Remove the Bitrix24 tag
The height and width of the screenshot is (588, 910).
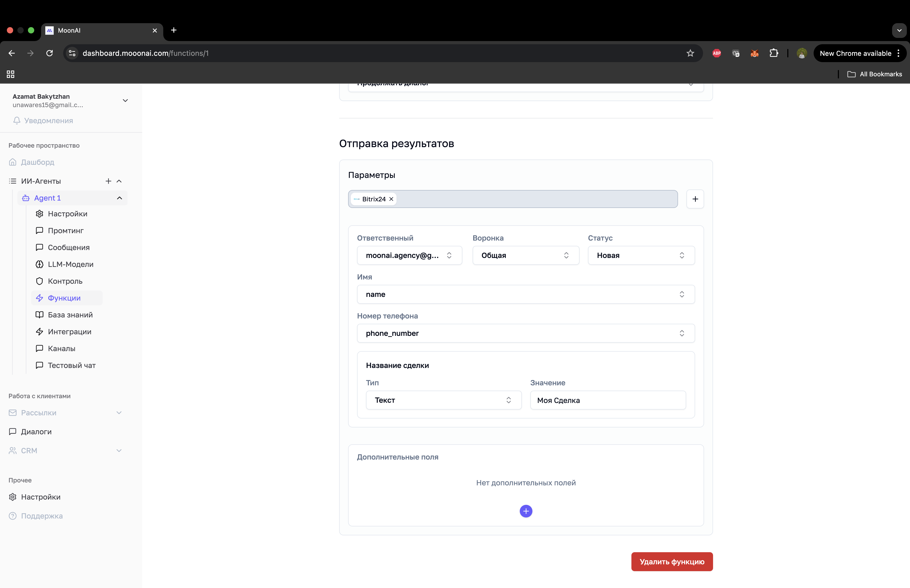click(x=392, y=199)
